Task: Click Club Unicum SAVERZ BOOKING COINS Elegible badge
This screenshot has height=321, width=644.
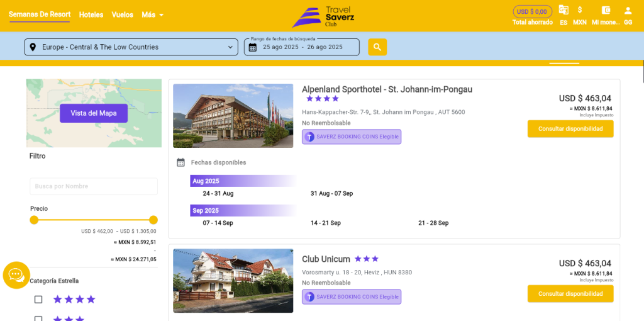Action: tap(352, 296)
